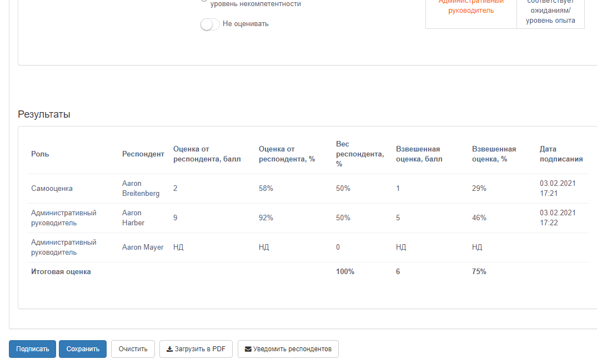Click the "Результаты" section heading
597x364 pixels.
click(x=44, y=114)
